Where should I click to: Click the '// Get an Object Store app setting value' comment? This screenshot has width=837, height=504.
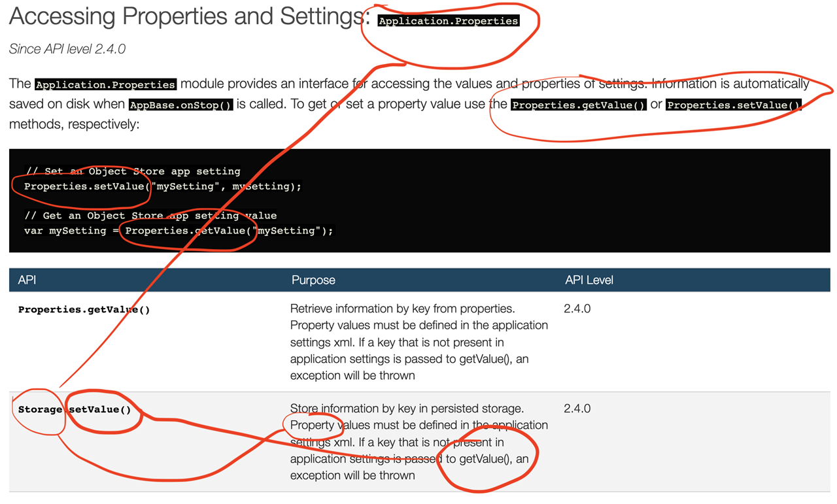(x=150, y=216)
